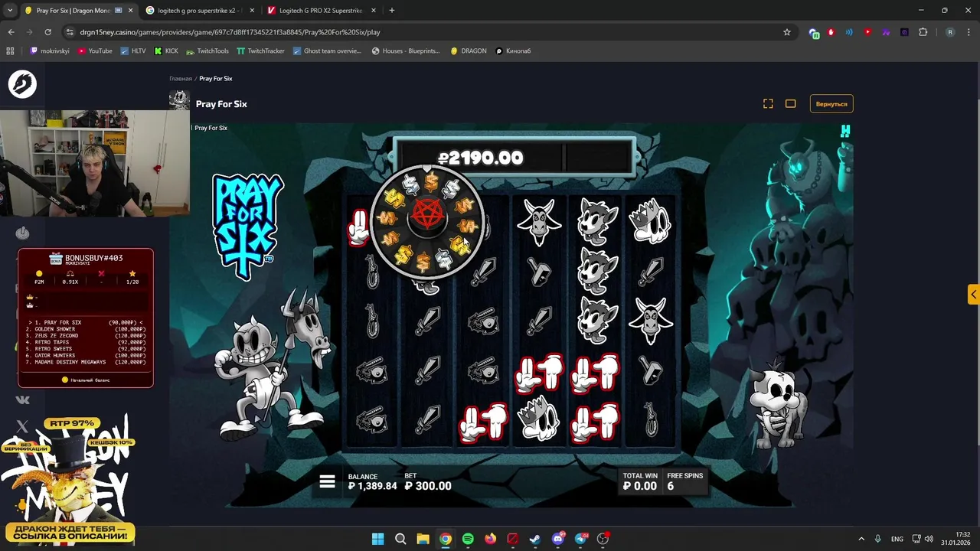This screenshot has height=551, width=980.
Task: Reload the current page
Action: coord(48,32)
